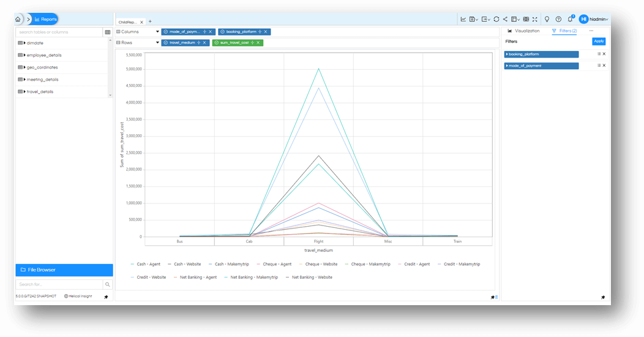Open the Rows dropdown arrow

click(157, 43)
